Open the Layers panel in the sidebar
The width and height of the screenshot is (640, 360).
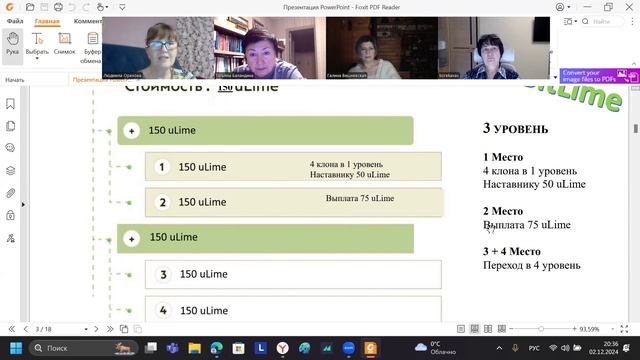[11, 170]
